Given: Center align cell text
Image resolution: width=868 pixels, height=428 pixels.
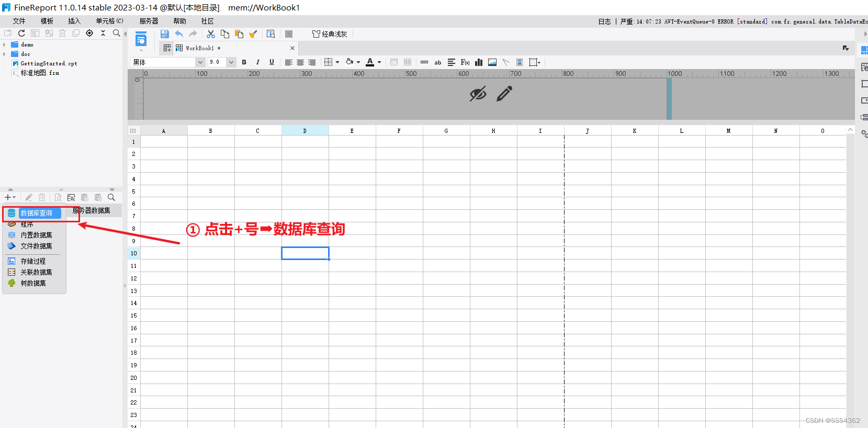Looking at the screenshot, I should click(x=300, y=62).
